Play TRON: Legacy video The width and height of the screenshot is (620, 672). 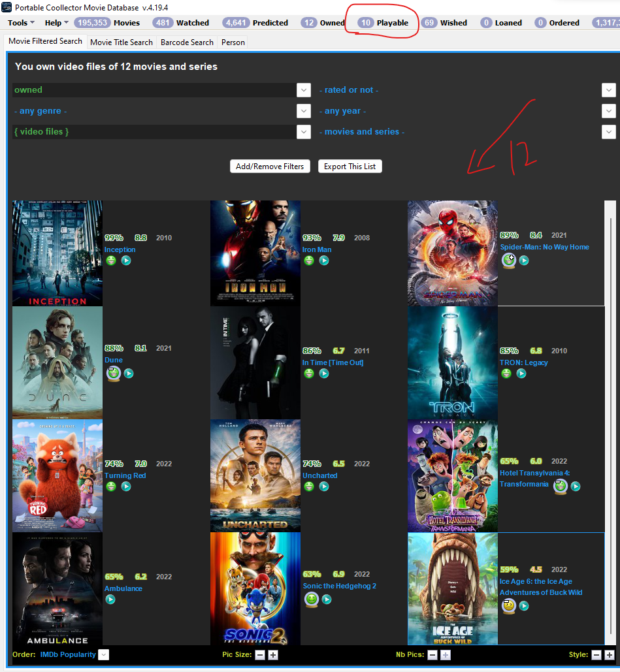(x=521, y=374)
